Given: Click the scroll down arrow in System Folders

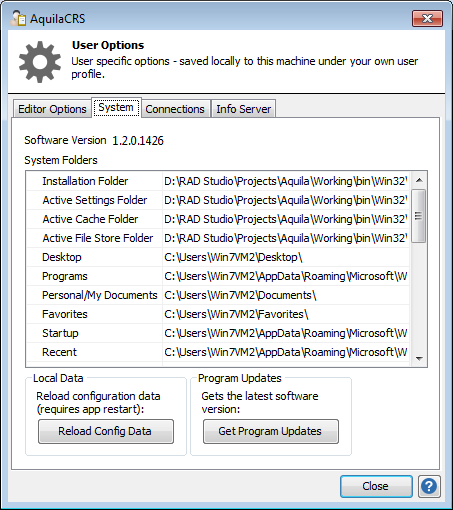Looking at the screenshot, I should tap(419, 359).
